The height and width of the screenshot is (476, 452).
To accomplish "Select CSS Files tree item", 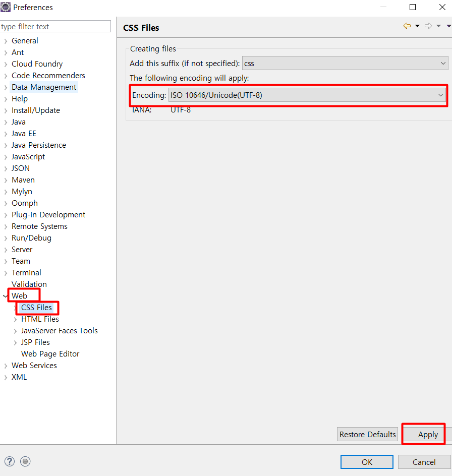I will tap(36, 308).
